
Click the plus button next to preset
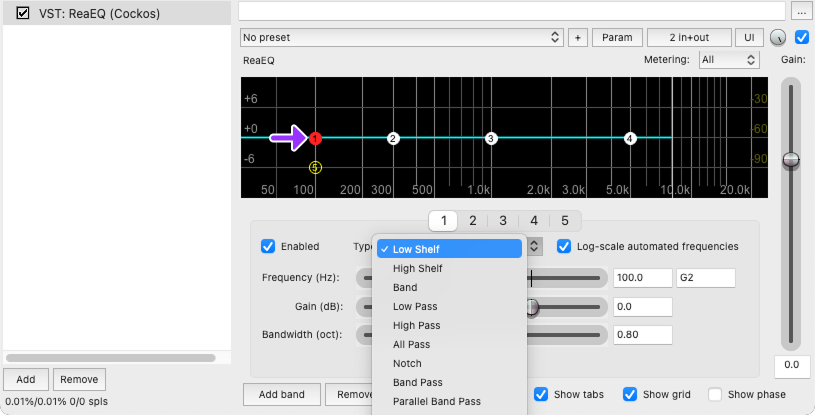pos(577,37)
